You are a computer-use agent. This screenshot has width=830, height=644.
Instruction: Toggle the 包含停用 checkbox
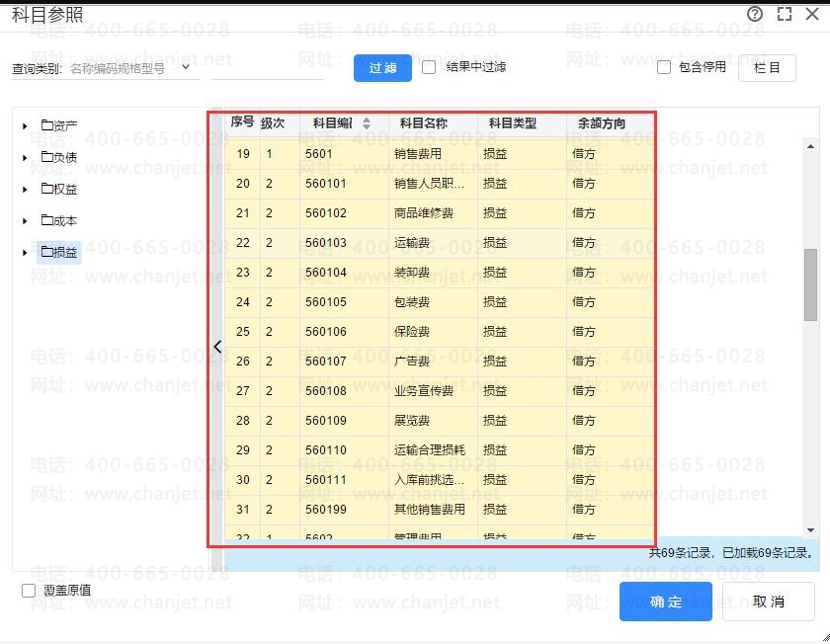[x=664, y=67]
